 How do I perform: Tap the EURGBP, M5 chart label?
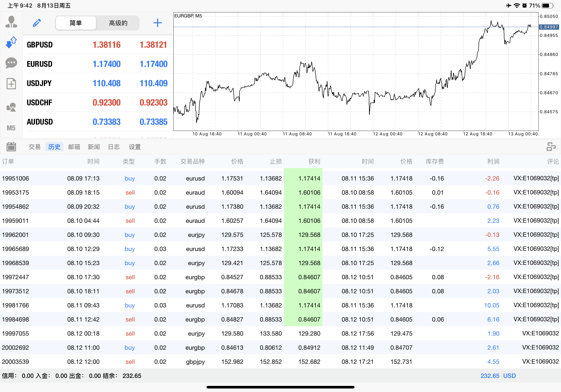point(188,16)
